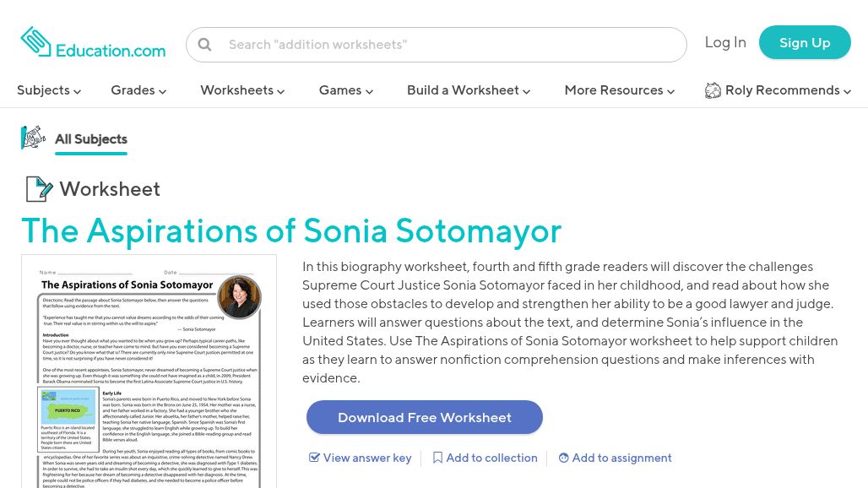Open the Grades dropdown menu

pos(138,90)
